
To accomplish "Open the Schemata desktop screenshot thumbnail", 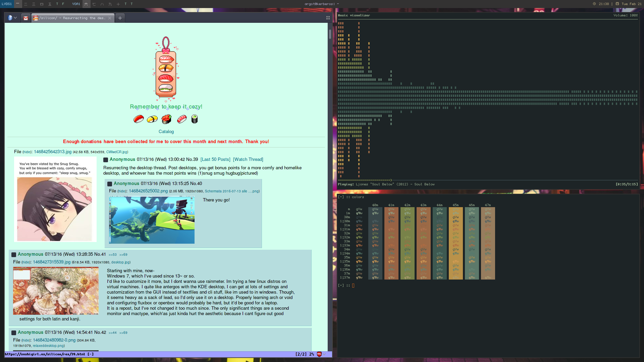I will click(152, 220).
